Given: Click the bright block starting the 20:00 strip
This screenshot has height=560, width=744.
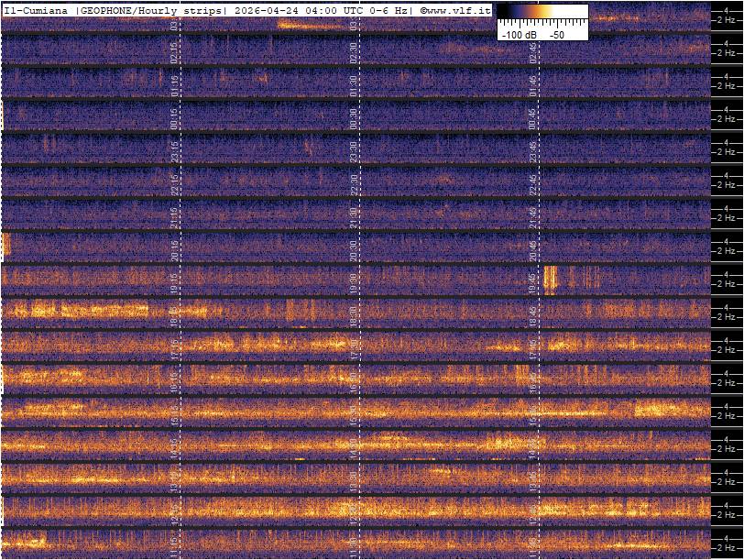Looking at the screenshot, I should 6,246.
